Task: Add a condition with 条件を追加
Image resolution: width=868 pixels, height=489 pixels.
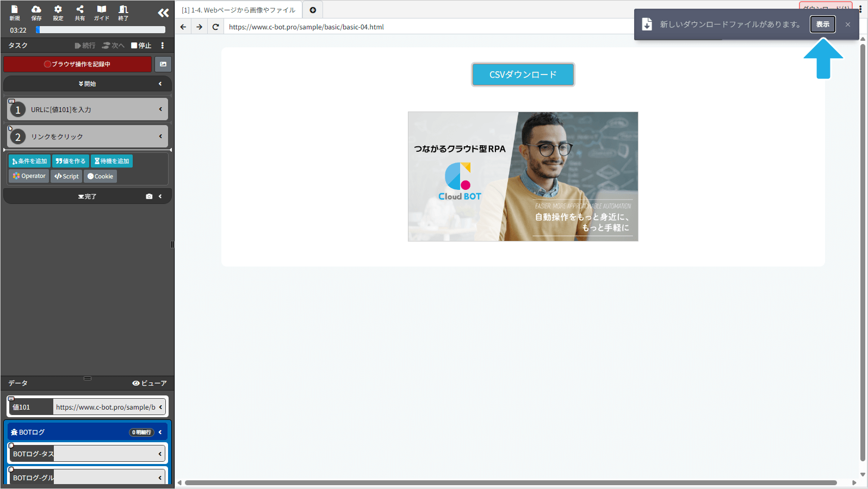Action: [29, 161]
